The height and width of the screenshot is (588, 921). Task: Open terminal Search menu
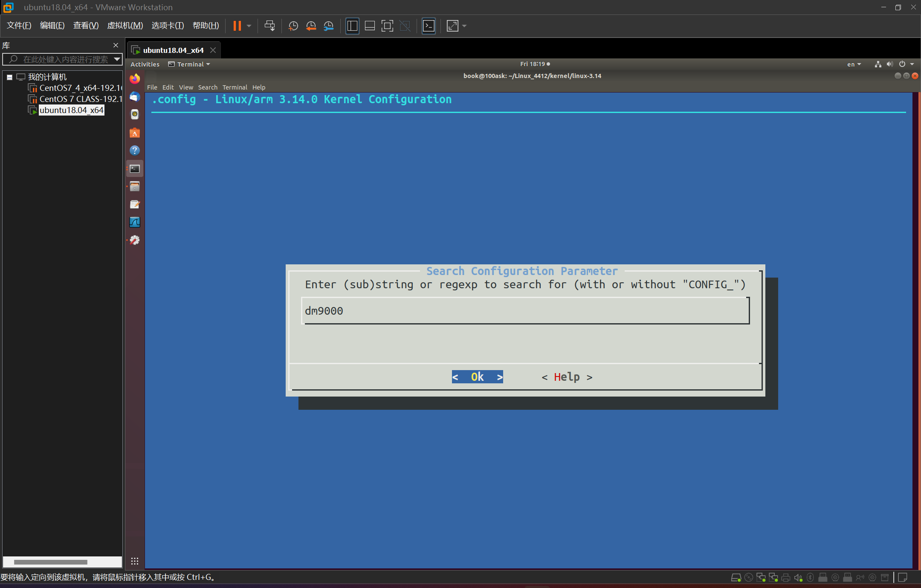tap(208, 87)
